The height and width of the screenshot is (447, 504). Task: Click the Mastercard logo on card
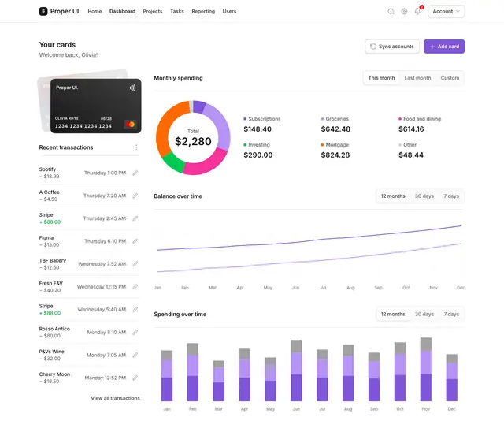(130, 125)
